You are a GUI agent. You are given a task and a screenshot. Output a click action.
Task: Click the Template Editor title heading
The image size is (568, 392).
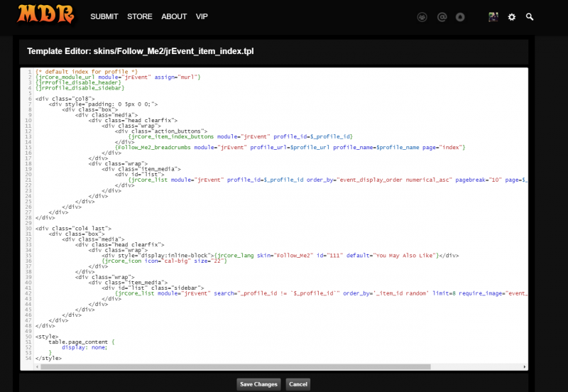pos(140,51)
